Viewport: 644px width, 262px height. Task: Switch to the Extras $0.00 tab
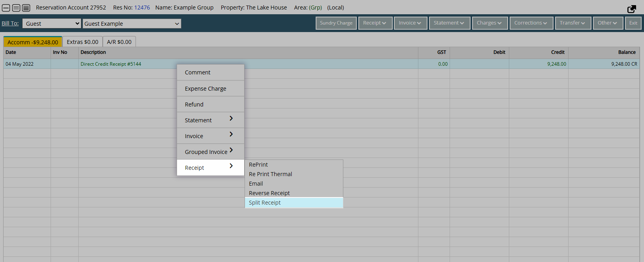[x=83, y=42]
